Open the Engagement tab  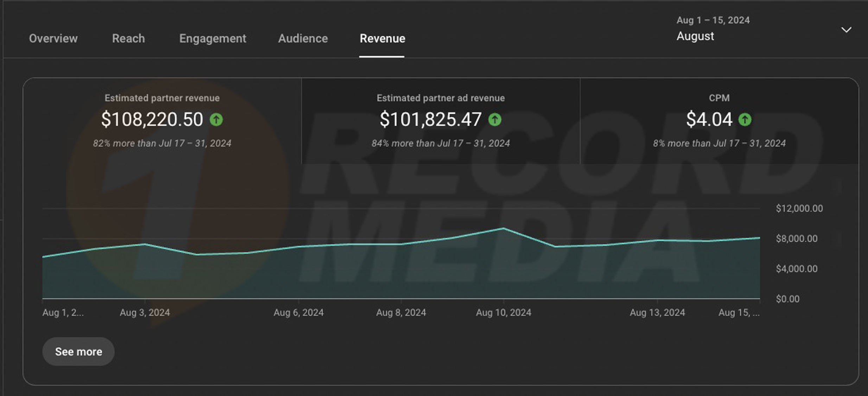click(x=212, y=38)
